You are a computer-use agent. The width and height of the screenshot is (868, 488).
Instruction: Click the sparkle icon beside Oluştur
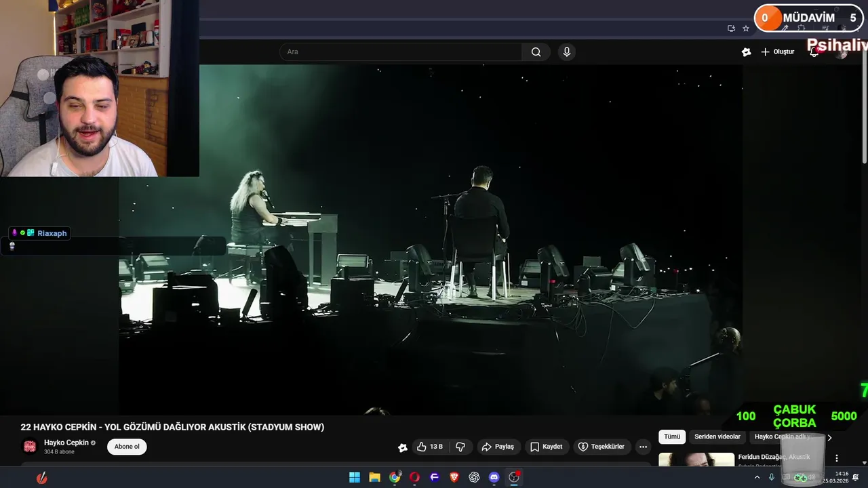click(x=747, y=52)
